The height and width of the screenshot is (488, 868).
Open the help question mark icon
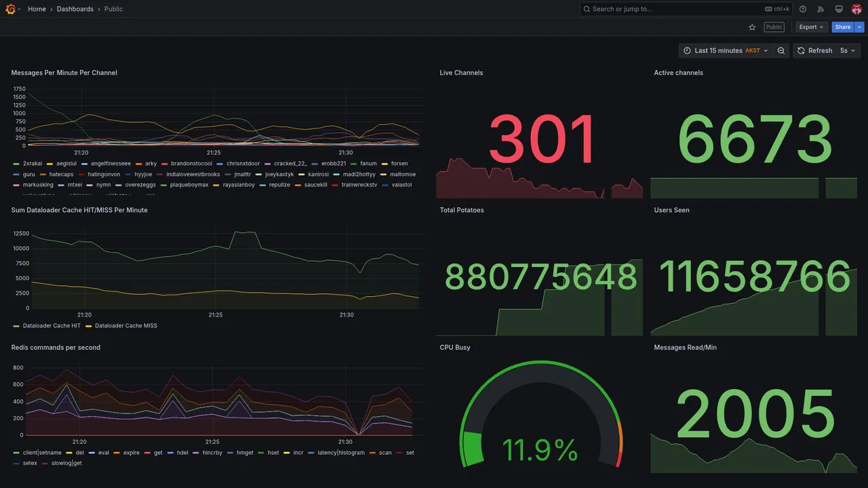pos(803,9)
